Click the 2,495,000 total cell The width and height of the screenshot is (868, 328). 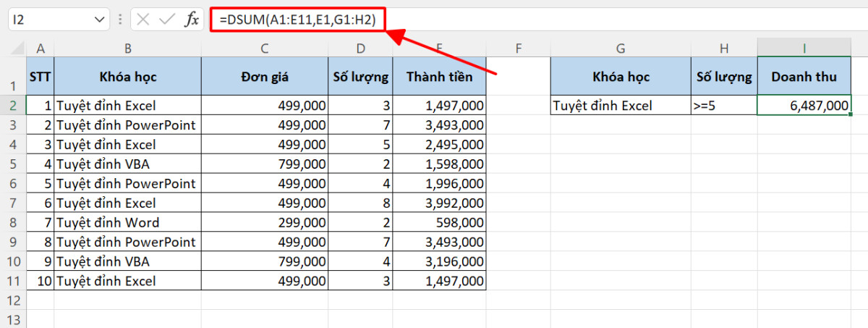pyautogui.click(x=440, y=144)
